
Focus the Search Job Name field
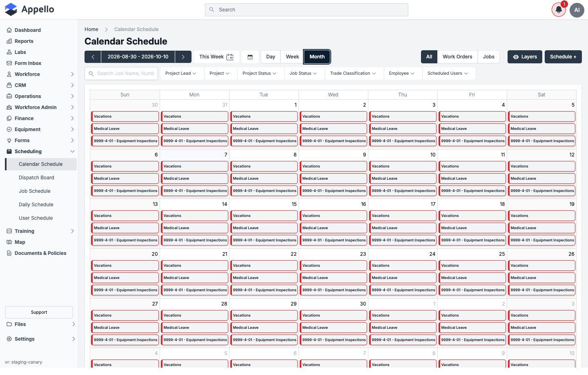tap(121, 74)
